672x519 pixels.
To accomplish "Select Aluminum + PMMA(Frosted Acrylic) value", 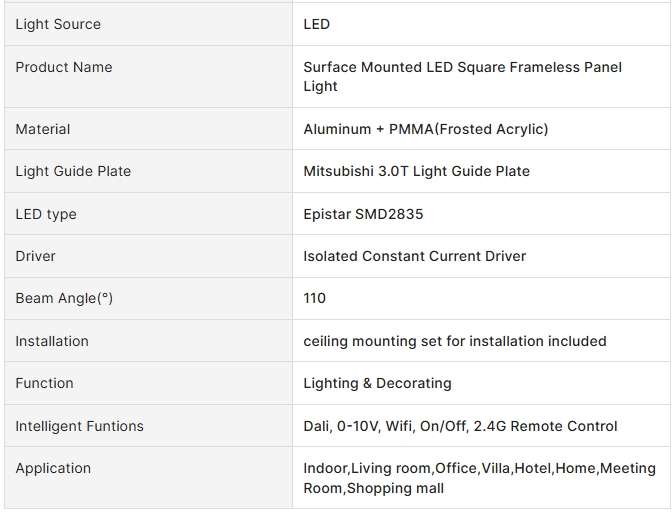I will pyautogui.click(x=426, y=129).
